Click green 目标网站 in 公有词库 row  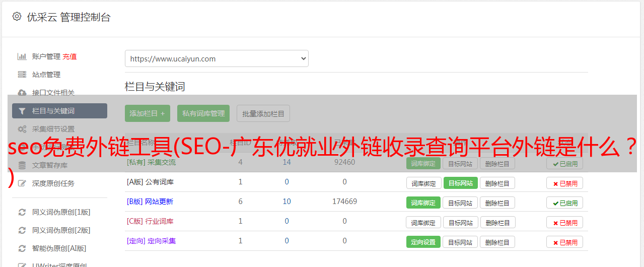[x=461, y=183]
